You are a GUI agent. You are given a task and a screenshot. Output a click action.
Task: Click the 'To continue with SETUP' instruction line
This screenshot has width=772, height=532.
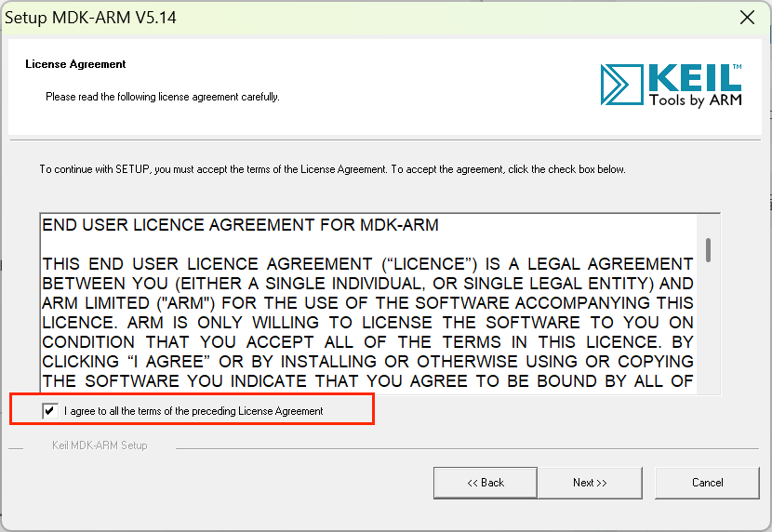click(x=332, y=169)
